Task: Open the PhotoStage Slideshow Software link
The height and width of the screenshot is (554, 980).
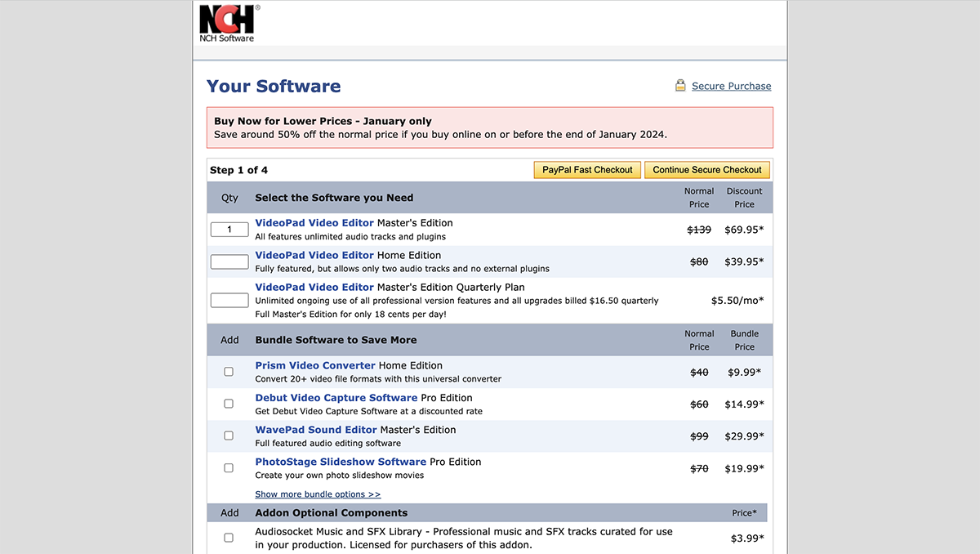Action: [341, 462]
